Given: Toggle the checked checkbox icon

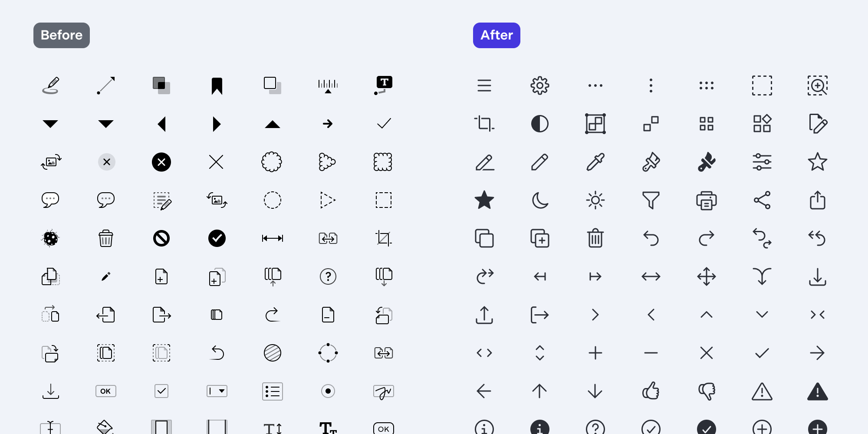Looking at the screenshot, I should [x=161, y=391].
